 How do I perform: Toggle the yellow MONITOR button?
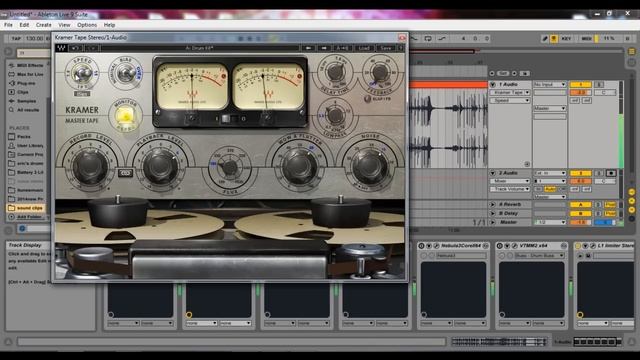pyautogui.click(x=125, y=116)
